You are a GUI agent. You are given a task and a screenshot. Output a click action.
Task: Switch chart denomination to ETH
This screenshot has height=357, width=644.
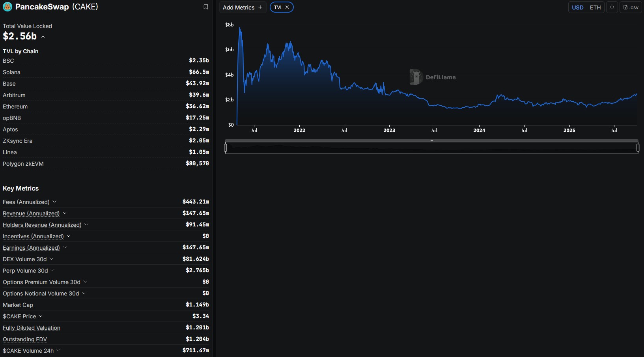pyautogui.click(x=595, y=7)
